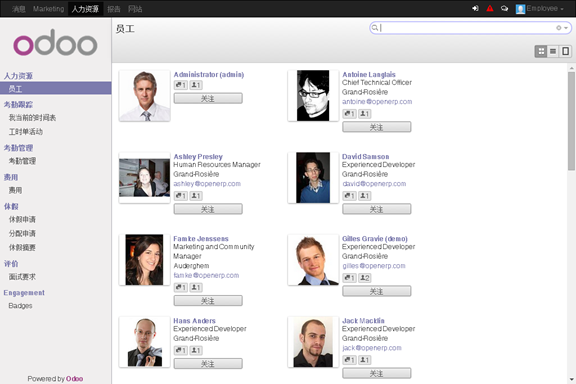Open david@openerp.com email link
This screenshot has height=384, width=576.
[374, 184]
